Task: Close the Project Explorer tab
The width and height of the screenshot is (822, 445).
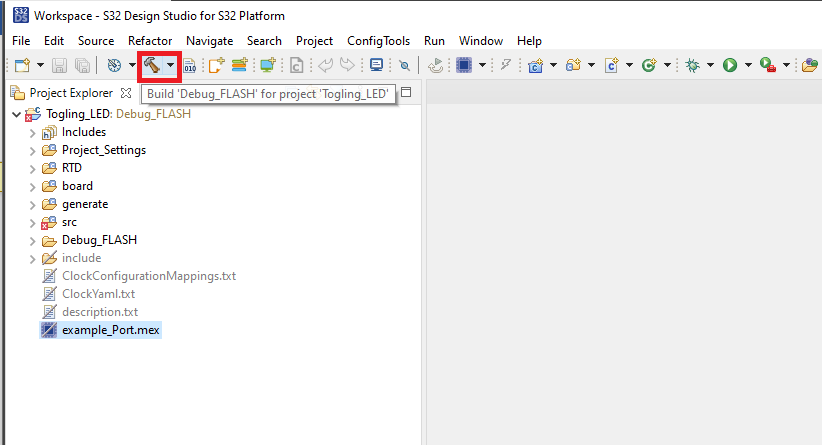Action: pyautogui.click(x=126, y=93)
